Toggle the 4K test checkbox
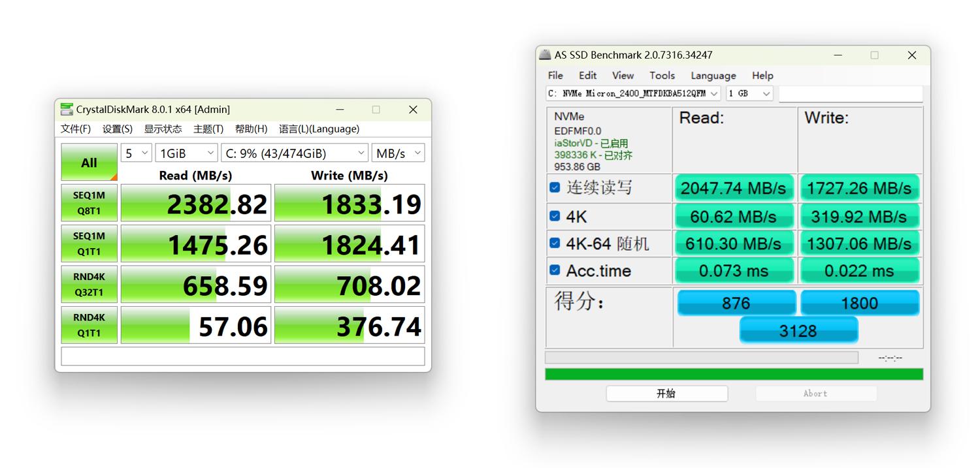 click(555, 216)
